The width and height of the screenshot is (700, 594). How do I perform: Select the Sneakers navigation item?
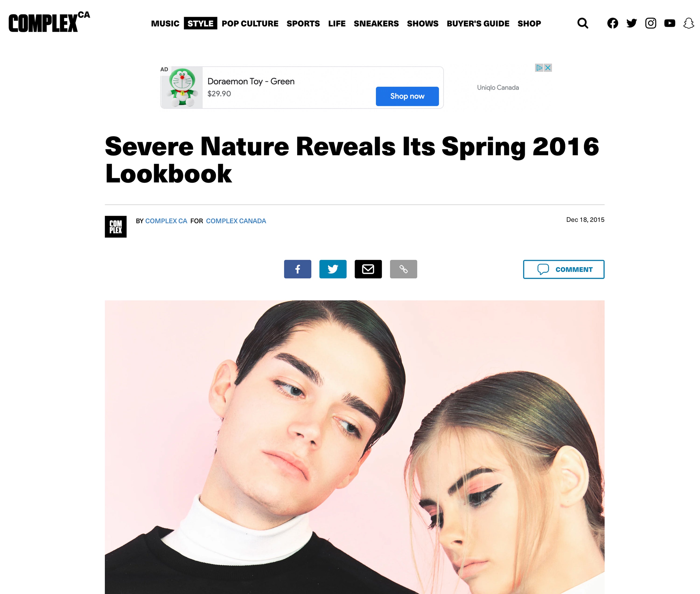pos(376,24)
